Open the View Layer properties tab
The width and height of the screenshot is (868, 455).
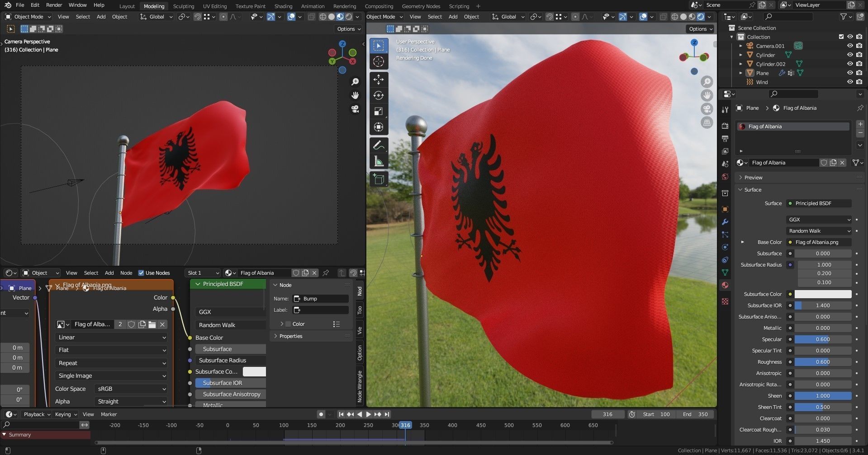(725, 151)
